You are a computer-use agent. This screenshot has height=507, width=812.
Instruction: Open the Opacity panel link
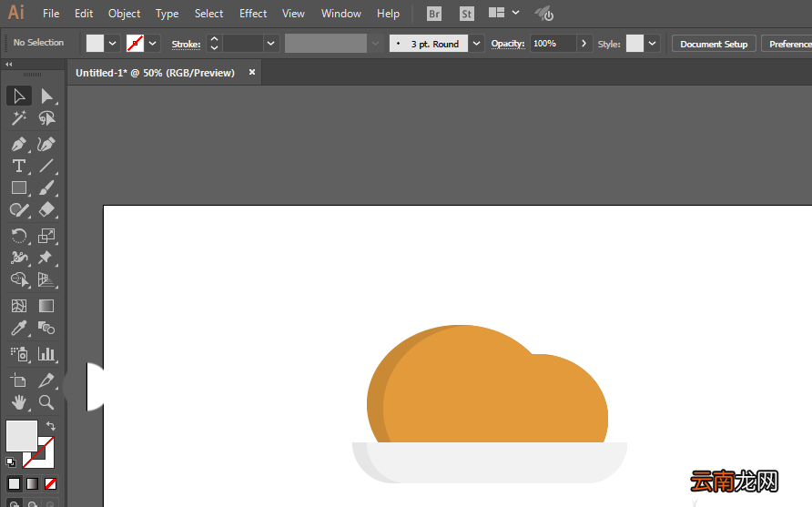[508, 44]
